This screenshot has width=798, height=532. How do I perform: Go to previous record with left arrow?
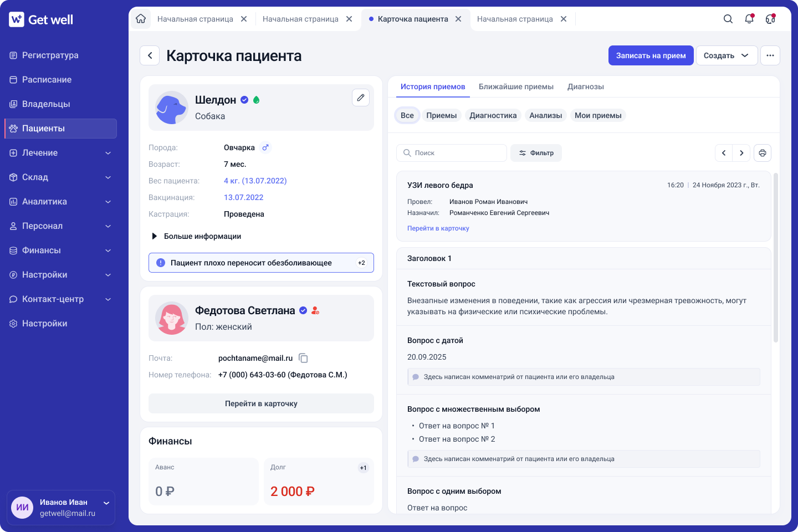[x=724, y=153]
